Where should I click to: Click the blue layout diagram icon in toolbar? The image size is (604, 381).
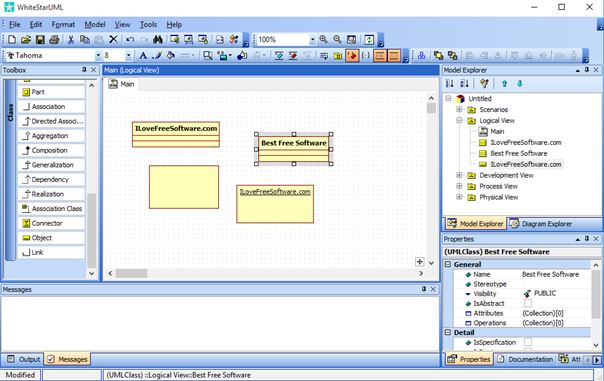[421, 55]
